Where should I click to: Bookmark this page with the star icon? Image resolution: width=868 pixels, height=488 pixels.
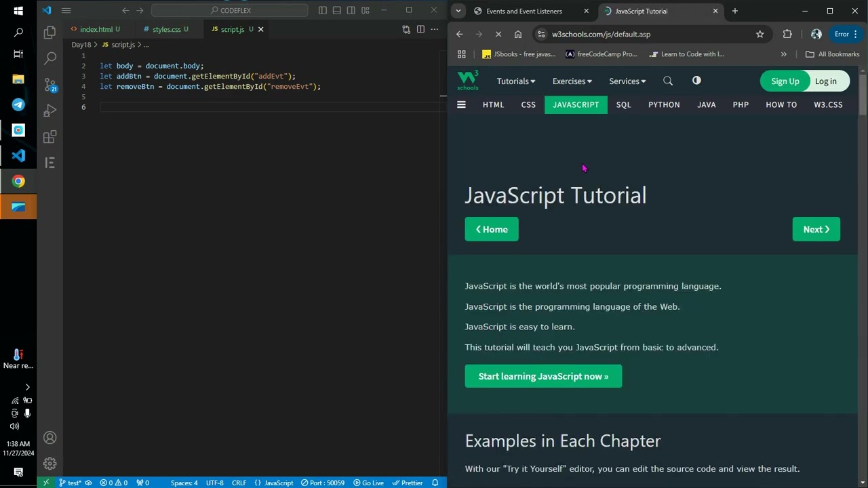(x=759, y=34)
